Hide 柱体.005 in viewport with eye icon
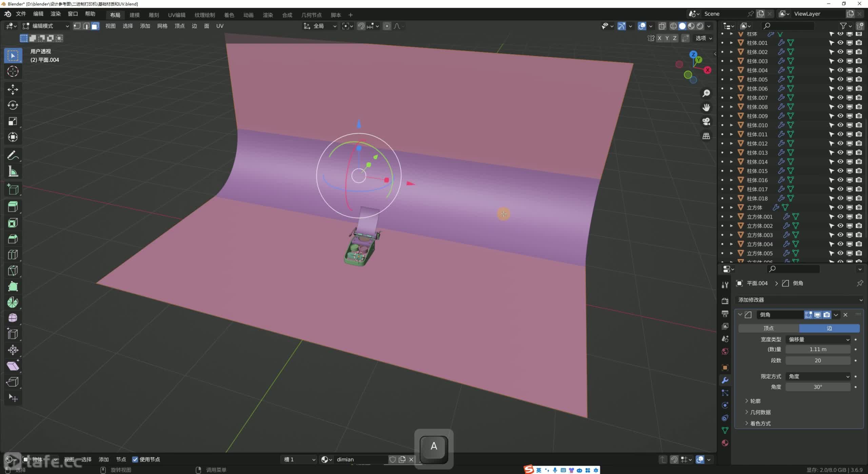This screenshot has width=868, height=474. click(x=840, y=79)
